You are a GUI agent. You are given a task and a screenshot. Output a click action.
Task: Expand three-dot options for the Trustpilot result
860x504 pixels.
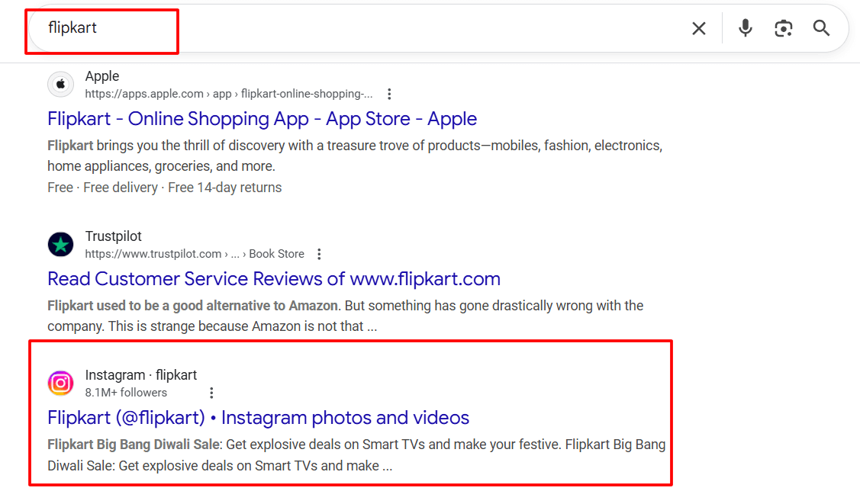(x=319, y=254)
